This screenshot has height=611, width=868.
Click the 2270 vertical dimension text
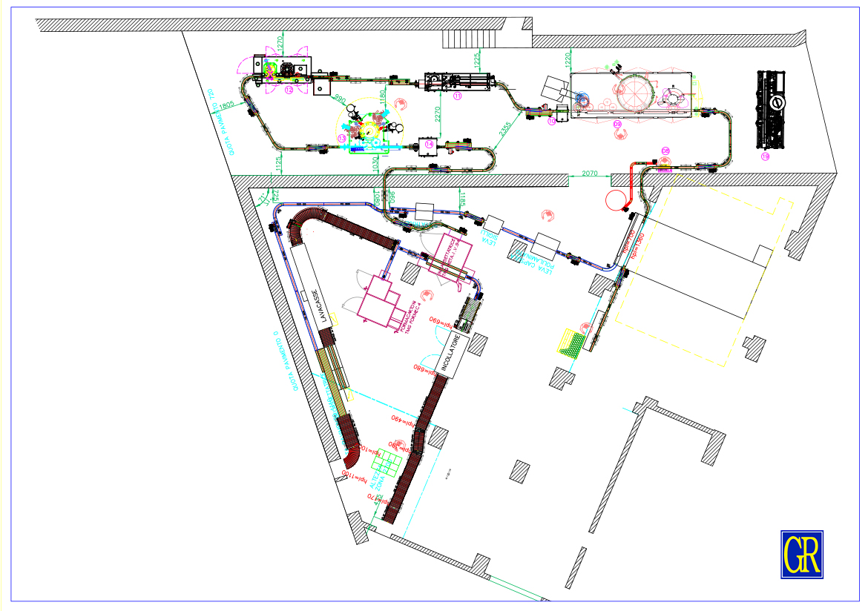pyautogui.click(x=437, y=114)
